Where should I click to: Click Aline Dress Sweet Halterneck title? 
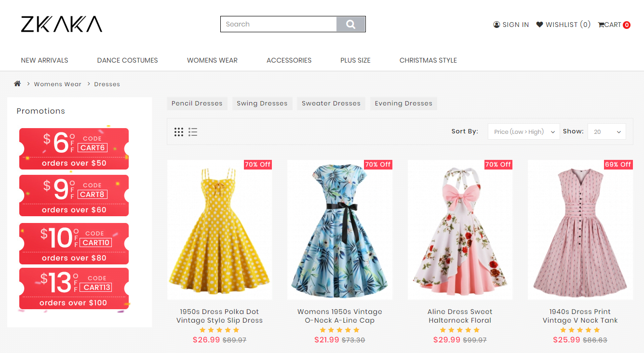(460, 316)
